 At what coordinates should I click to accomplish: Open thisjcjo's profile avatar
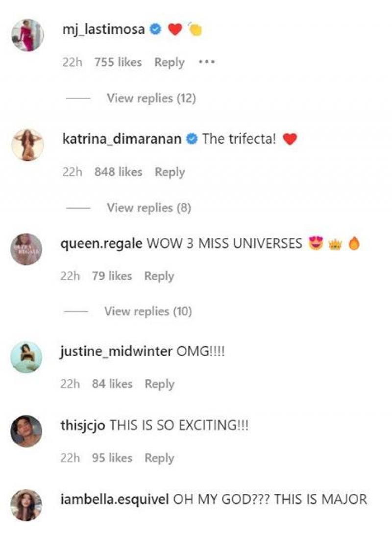click(x=26, y=431)
